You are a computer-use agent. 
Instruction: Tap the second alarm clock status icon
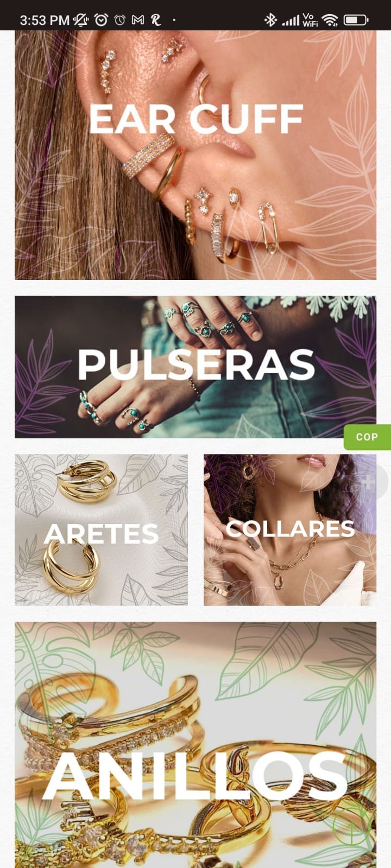pos(120,21)
